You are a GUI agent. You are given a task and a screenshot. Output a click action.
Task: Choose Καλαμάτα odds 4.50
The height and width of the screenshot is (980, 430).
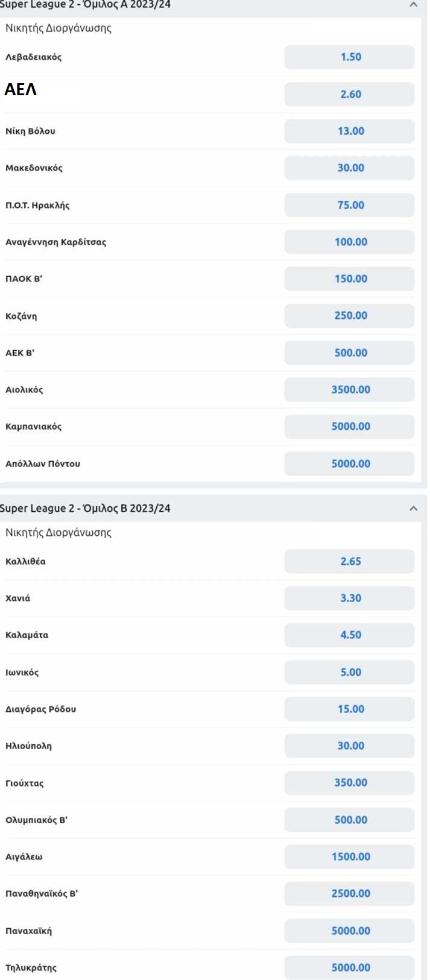tap(350, 635)
